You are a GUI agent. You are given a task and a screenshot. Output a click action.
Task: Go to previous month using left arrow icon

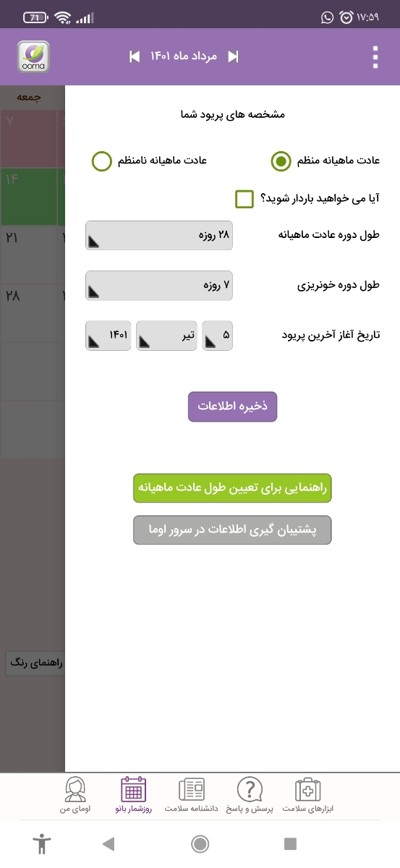135,56
